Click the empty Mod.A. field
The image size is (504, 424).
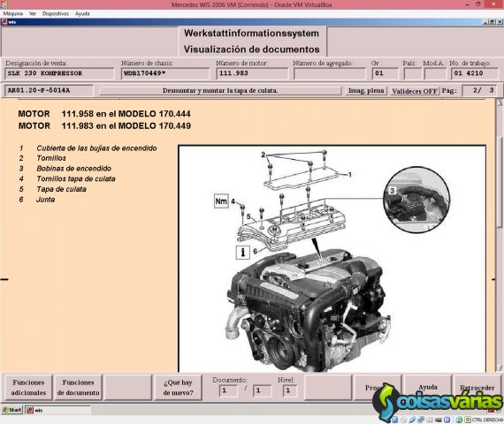(435, 73)
